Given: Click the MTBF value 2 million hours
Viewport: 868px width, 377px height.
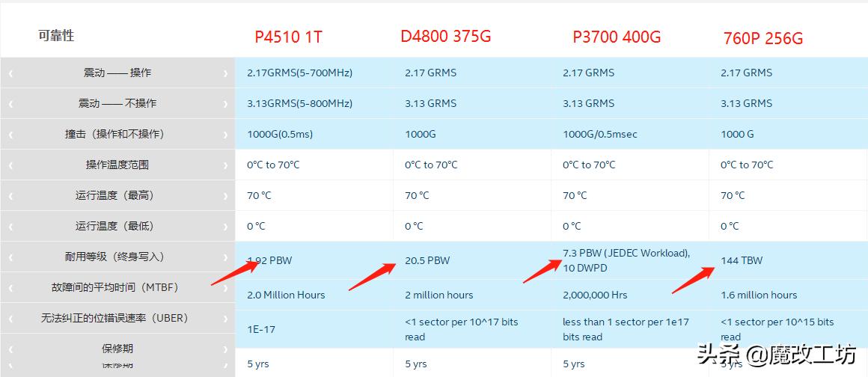Looking at the screenshot, I should pyautogui.click(x=439, y=295).
